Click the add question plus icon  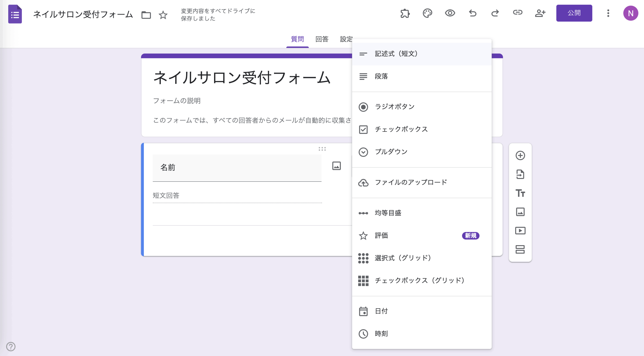(520, 155)
